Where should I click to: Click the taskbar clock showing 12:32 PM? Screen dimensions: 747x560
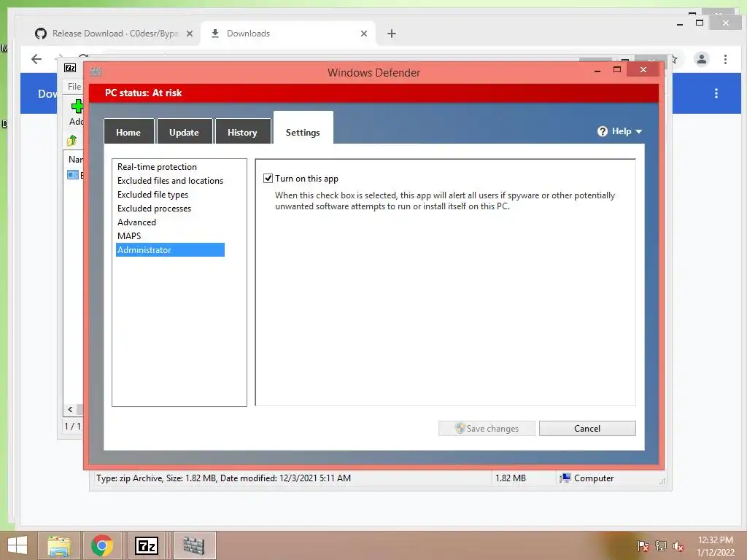click(x=716, y=545)
